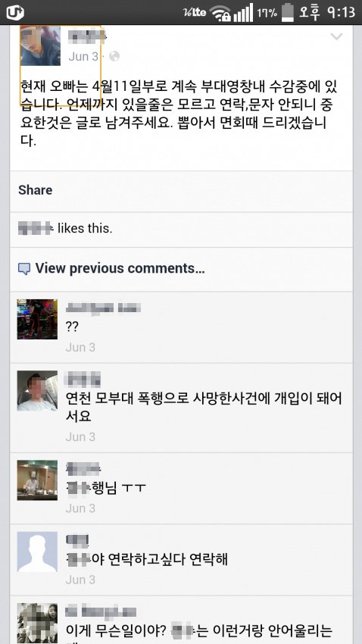362x644 pixels.
Task: Tap the 9:13 clock in status bar
Action: (341, 12)
